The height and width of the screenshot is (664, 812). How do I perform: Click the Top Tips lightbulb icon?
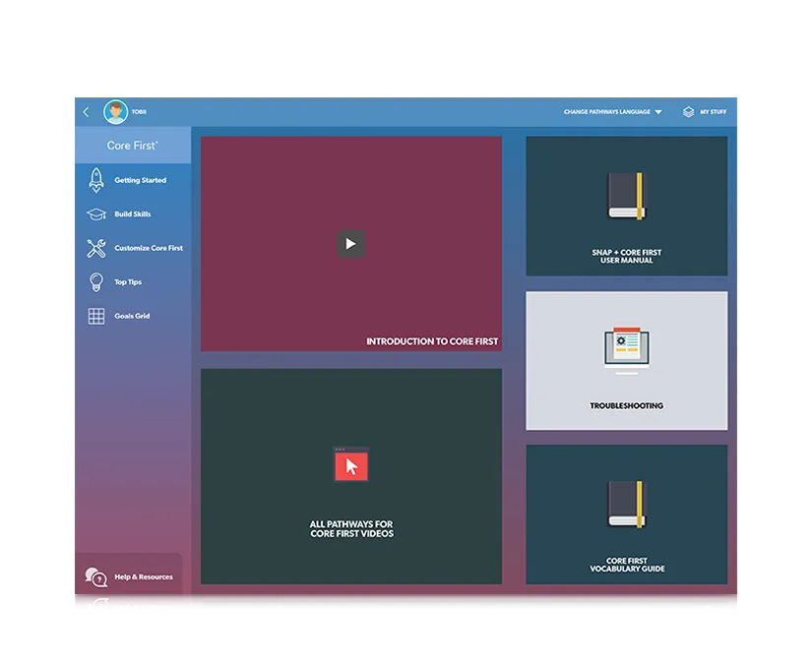click(x=96, y=282)
